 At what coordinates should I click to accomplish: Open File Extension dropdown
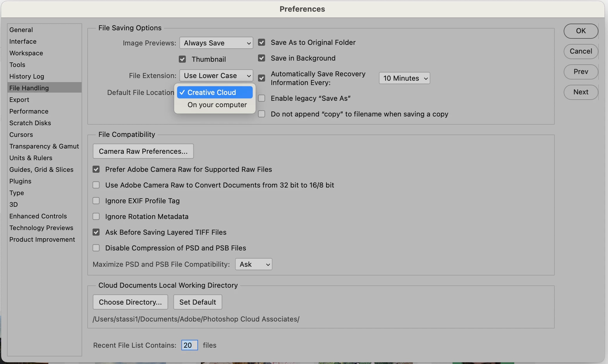tap(216, 76)
